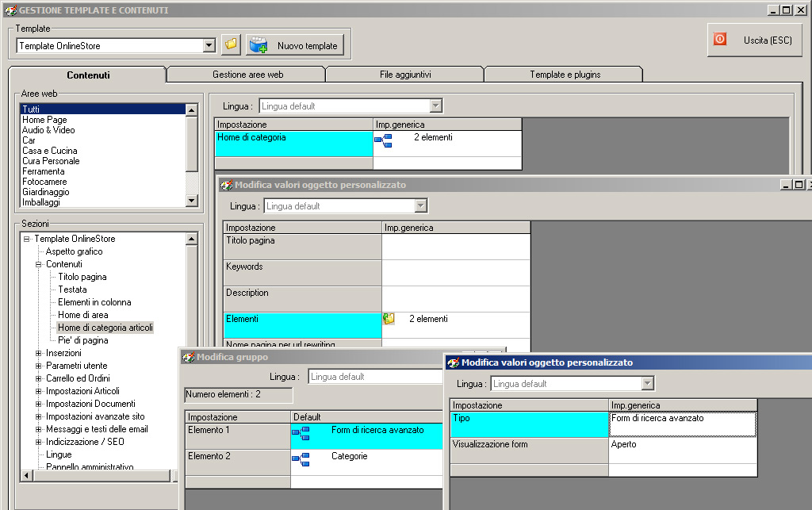Open the Template e plugins tab

click(x=565, y=75)
